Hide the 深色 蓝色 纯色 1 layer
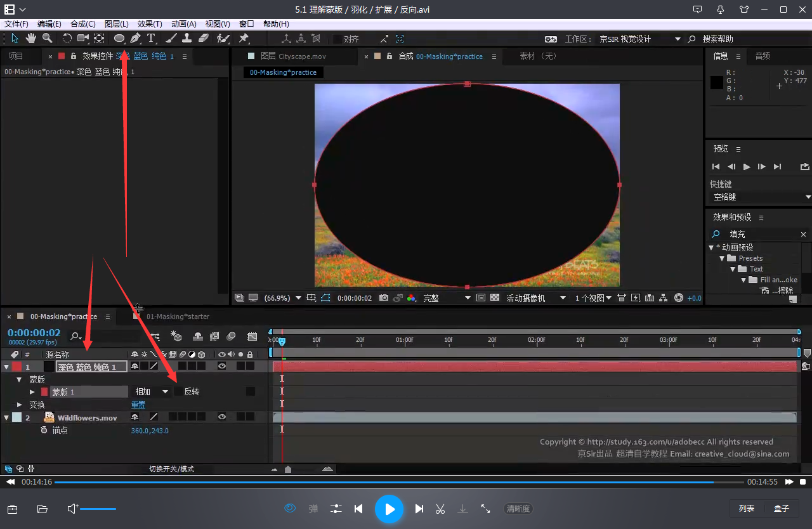Screen dimensions: 812x529 [x=222, y=366]
